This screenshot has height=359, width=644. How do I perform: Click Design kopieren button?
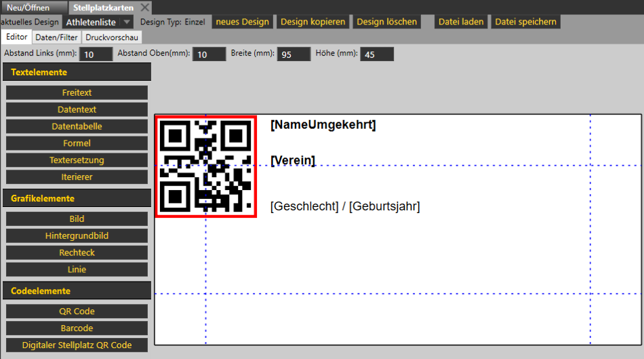(x=313, y=22)
